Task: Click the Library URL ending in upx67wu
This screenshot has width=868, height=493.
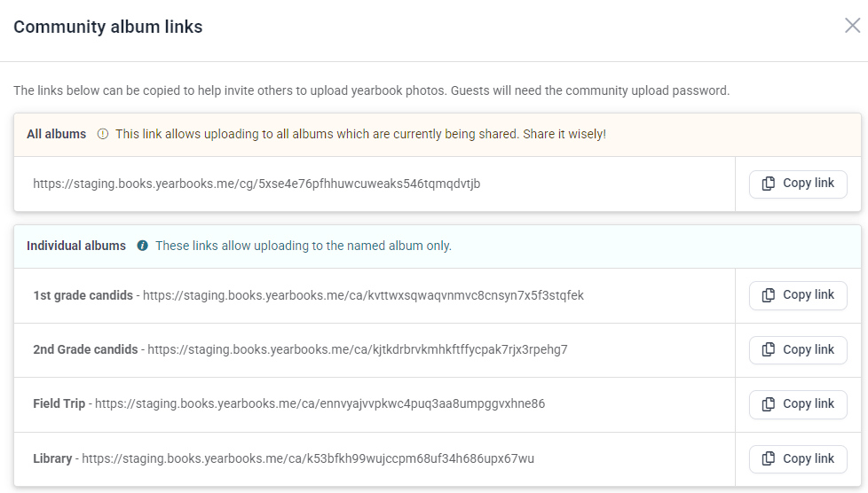Action: coord(308,458)
